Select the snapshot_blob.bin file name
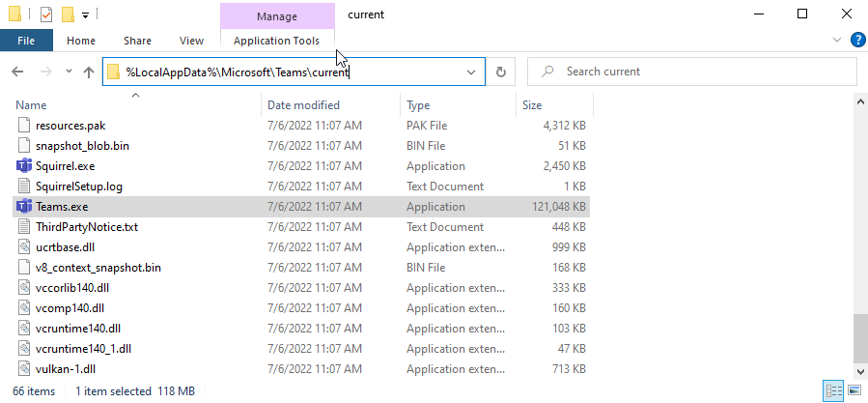 (x=82, y=146)
